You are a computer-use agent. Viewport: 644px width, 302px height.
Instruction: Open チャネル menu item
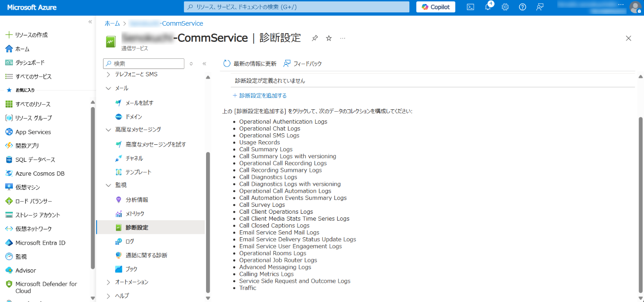point(129,158)
